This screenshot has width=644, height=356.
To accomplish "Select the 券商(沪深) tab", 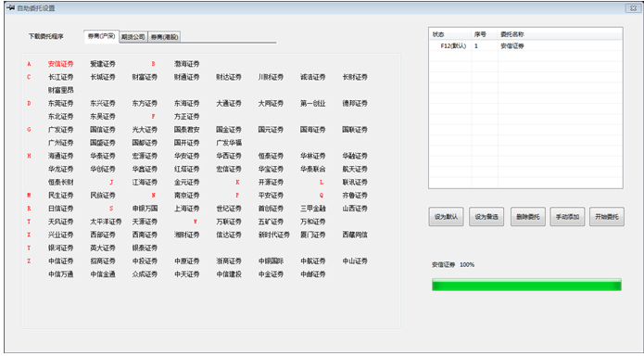I will tap(101, 36).
